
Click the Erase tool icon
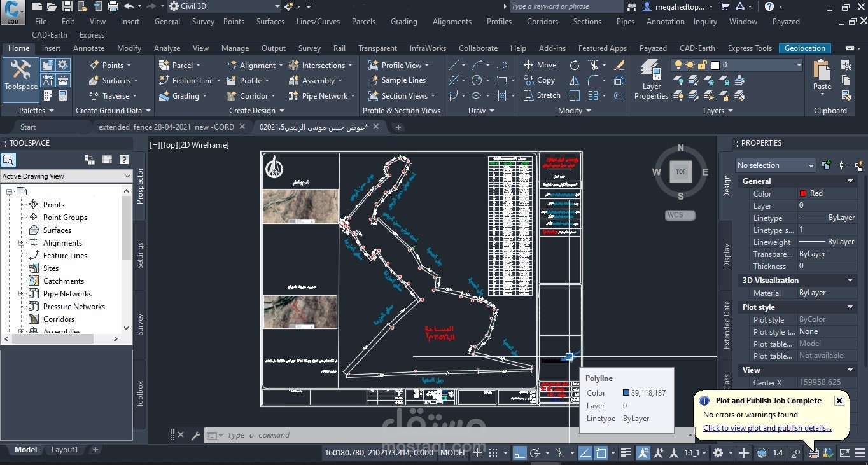(619, 65)
